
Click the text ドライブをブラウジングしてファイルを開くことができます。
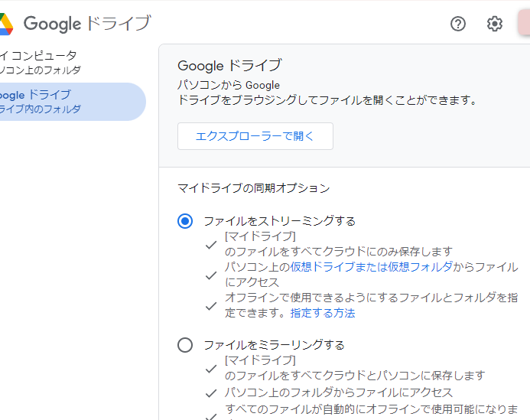327,100
